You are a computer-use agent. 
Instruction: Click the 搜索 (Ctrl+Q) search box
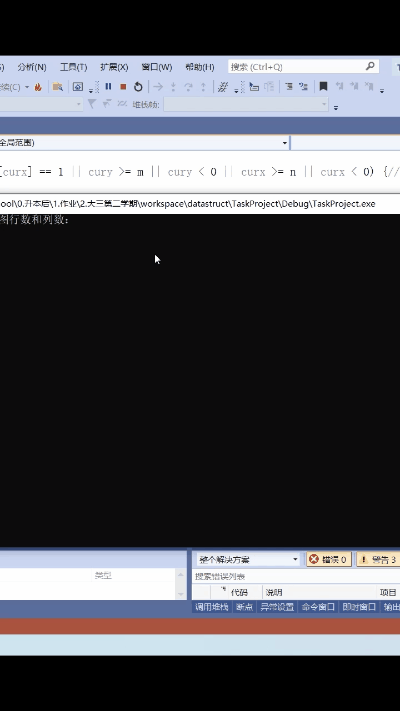pos(303,67)
